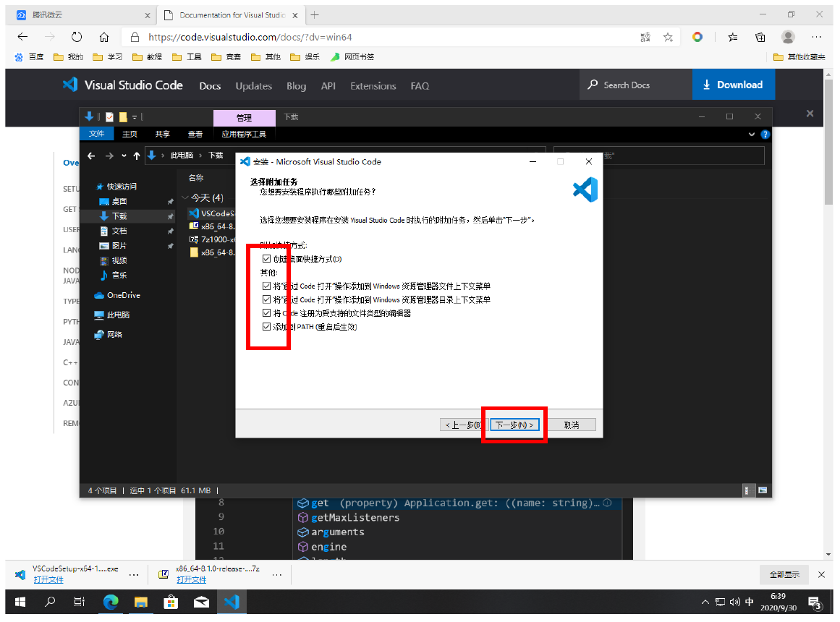Click the 下一步(N) button
This screenshot has width=840, height=622.
[x=514, y=425]
